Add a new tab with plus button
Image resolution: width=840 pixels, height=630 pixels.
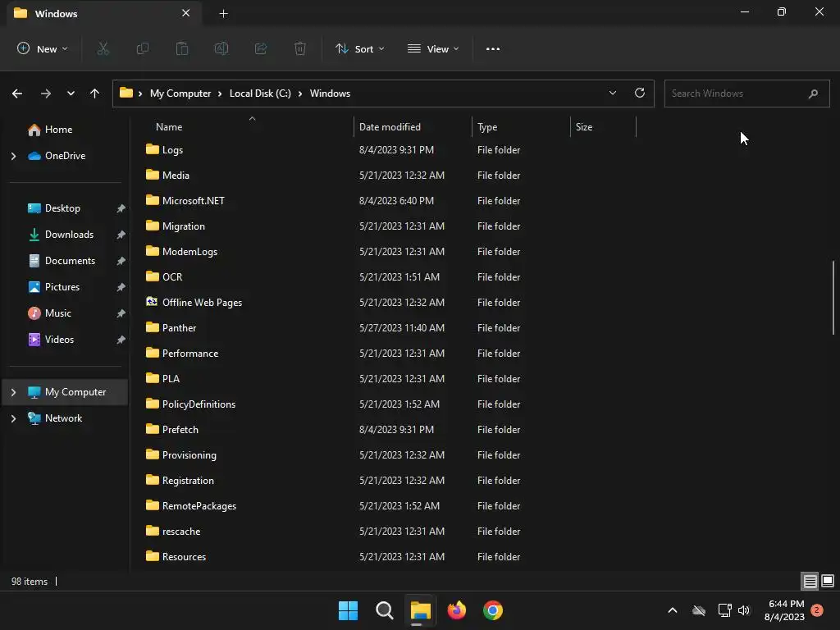[x=223, y=13]
